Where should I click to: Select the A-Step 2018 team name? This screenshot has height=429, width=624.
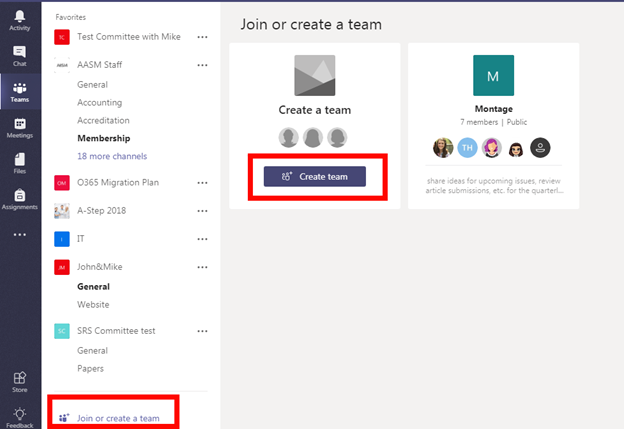pyautogui.click(x=101, y=211)
